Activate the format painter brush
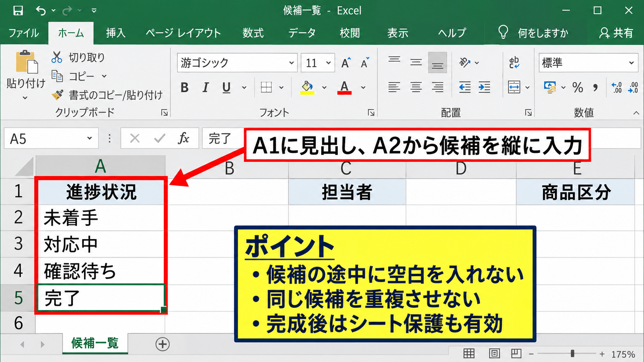Screen dimensions: 644x362 tap(57, 94)
